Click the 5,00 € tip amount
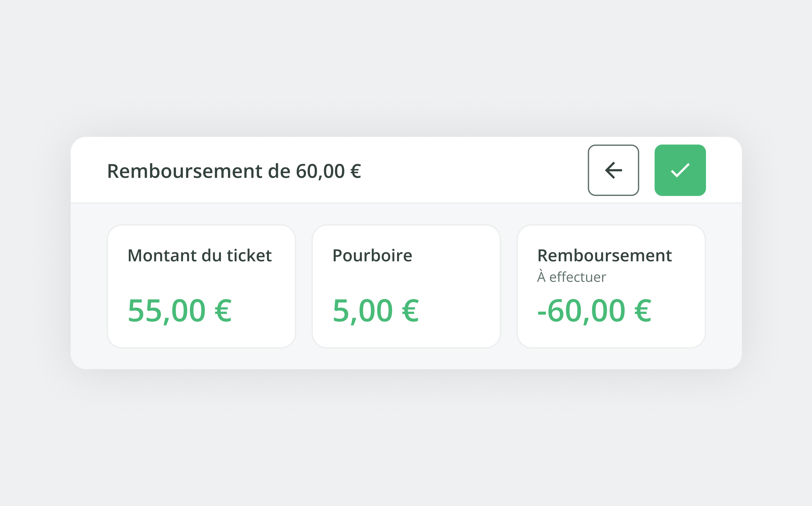812x506 pixels. pos(376,311)
